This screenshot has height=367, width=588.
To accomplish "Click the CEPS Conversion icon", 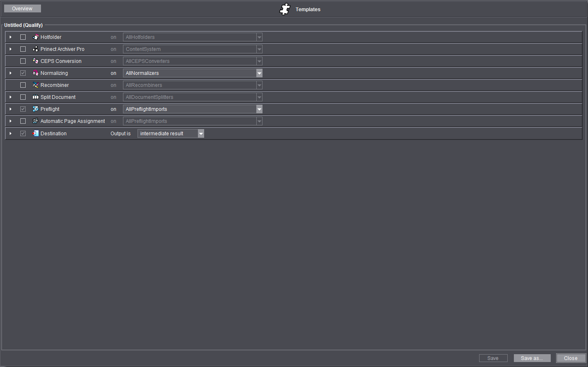I will point(36,61).
